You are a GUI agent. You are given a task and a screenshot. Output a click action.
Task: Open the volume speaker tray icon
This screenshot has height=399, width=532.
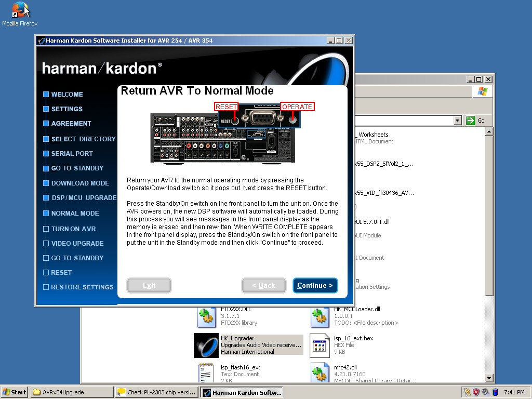point(485,392)
